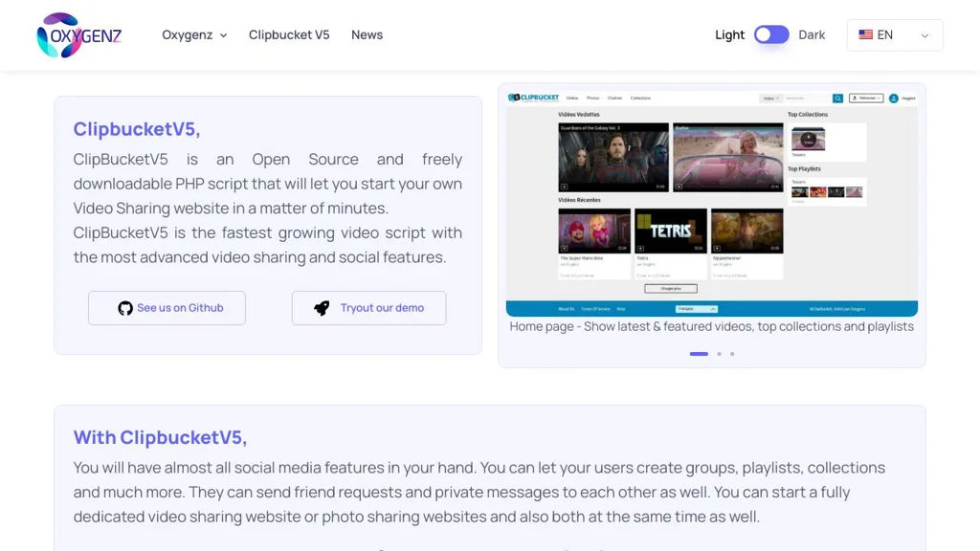Expand the Oxygenz menu chevron
The width and height of the screenshot is (980, 551).
pyautogui.click(x=223, y=35)
